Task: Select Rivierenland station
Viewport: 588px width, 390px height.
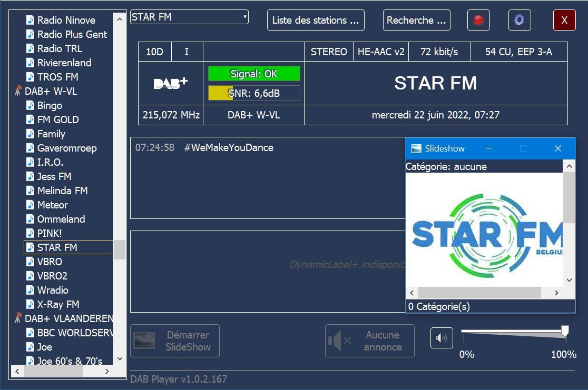Action: click(x=64, y=63)
